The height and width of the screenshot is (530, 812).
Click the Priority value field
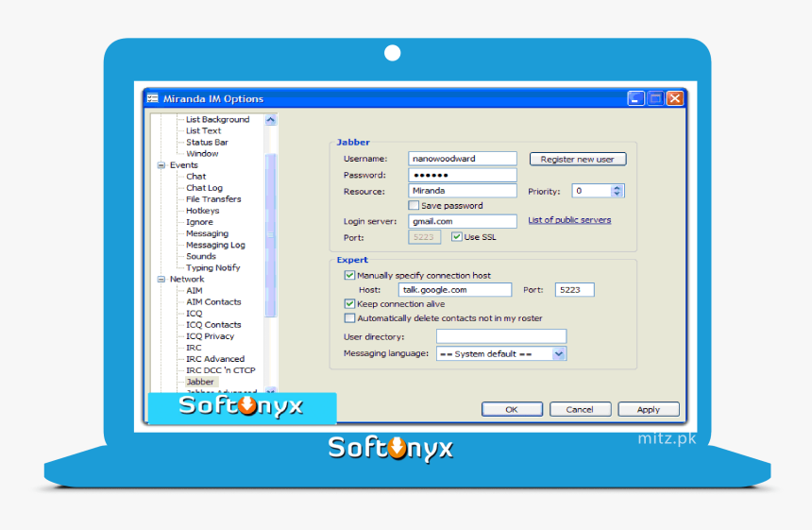click(x=591, y=191)
